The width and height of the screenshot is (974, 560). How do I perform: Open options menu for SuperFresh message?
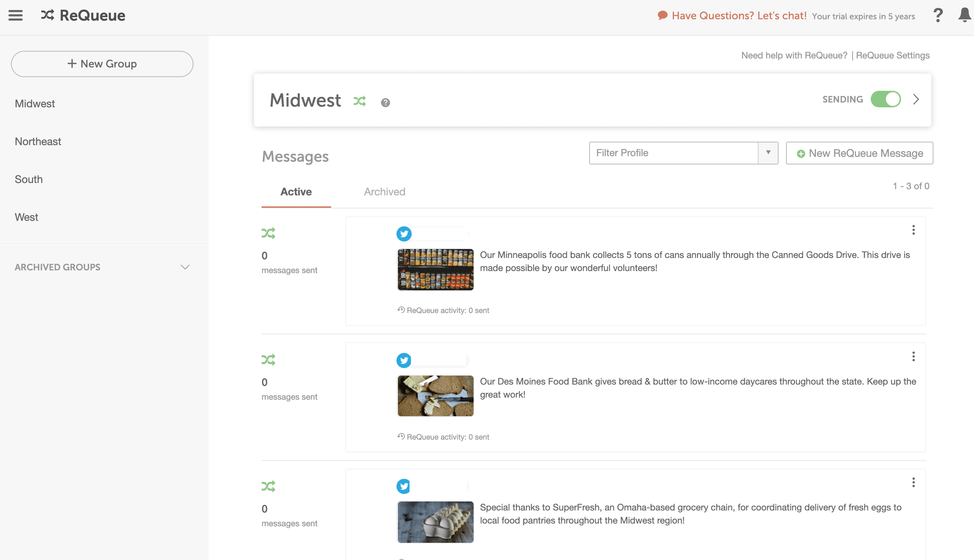pos(913,482)
